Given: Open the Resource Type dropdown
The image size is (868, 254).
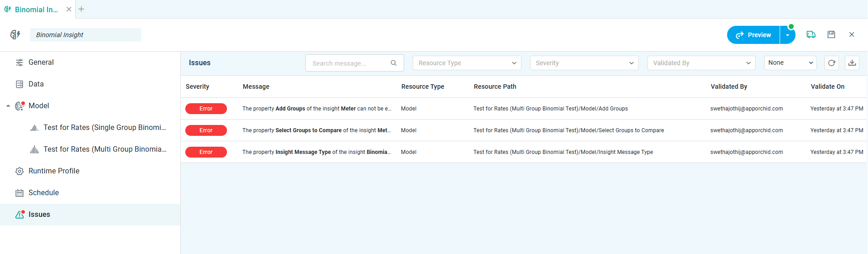Looking at the screenshot, I should (467, 63).
